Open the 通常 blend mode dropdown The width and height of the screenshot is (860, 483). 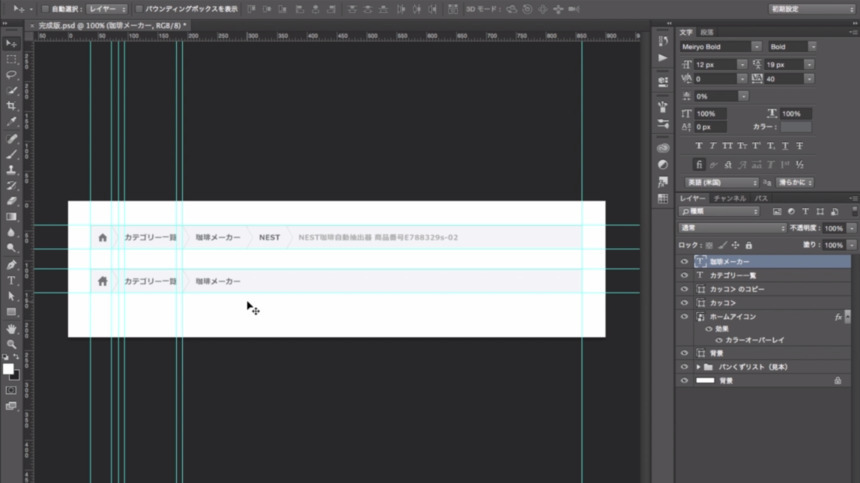(x=732, y=228)
